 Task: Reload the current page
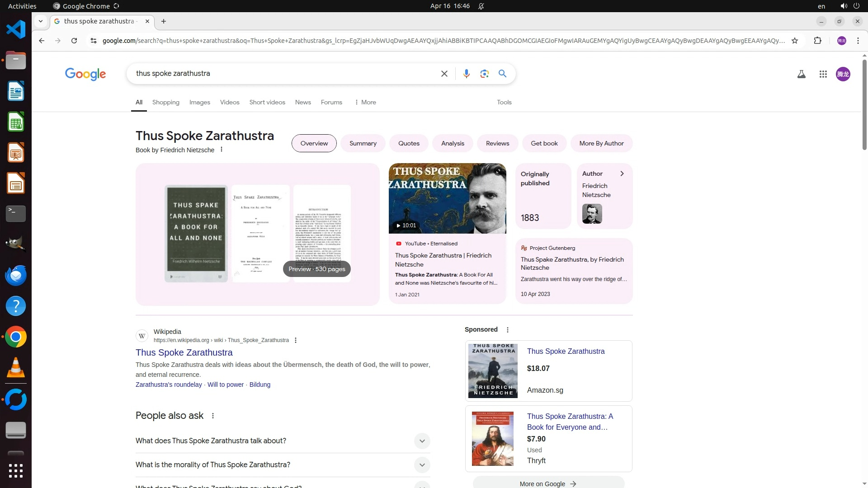coord(74,41)
